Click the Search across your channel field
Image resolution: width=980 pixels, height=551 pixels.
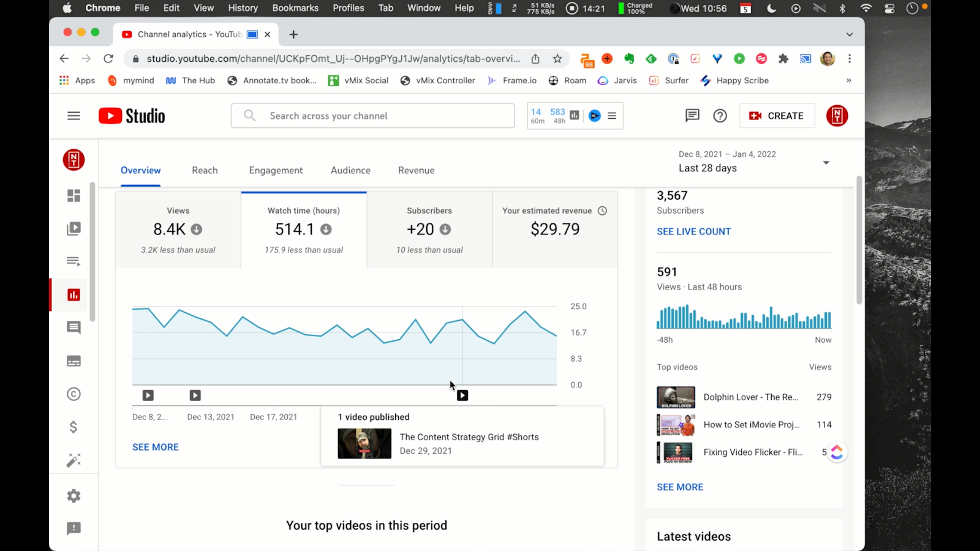(x=372, y=116)
